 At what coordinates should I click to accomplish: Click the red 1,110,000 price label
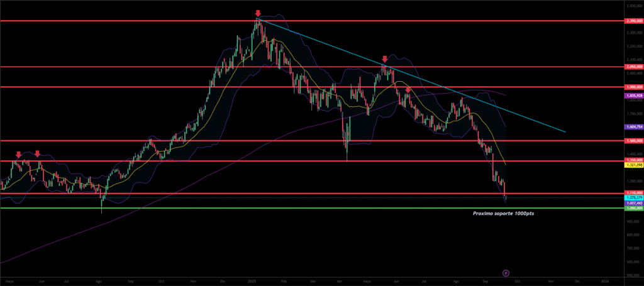633,193
